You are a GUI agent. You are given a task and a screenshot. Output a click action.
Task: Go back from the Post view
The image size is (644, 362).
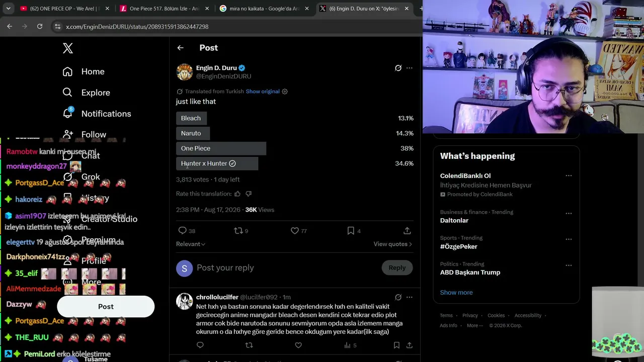tap(180, 48)
